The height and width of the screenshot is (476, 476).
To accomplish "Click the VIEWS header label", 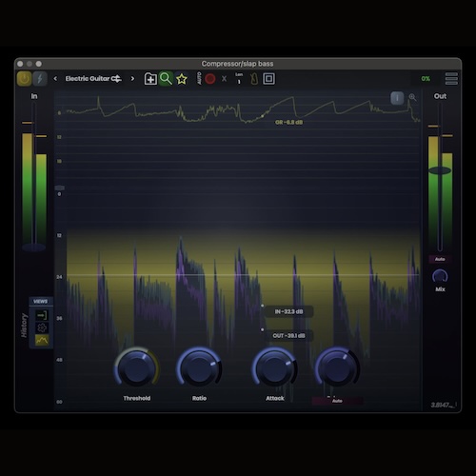I will pos(41,301).
